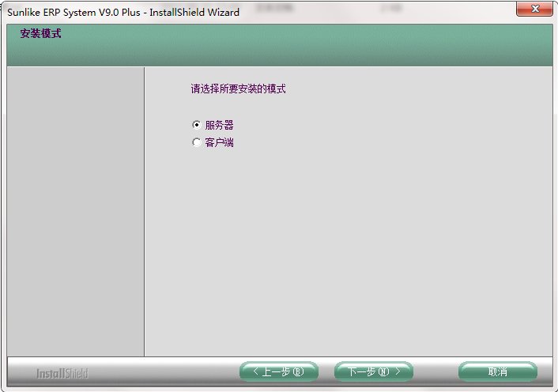Click the 客户端 option label text
Screen dimensions: 558x392
click(x=219, y=143)
